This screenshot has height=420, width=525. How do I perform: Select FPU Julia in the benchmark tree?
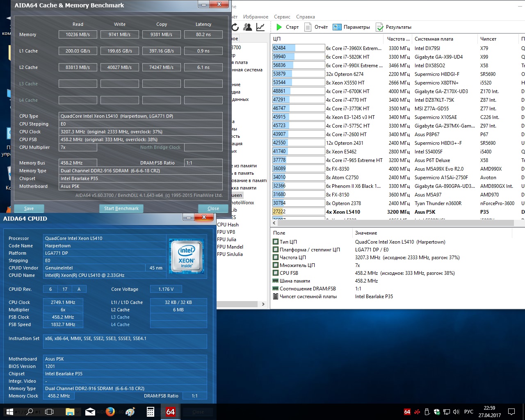coord(226,240)
